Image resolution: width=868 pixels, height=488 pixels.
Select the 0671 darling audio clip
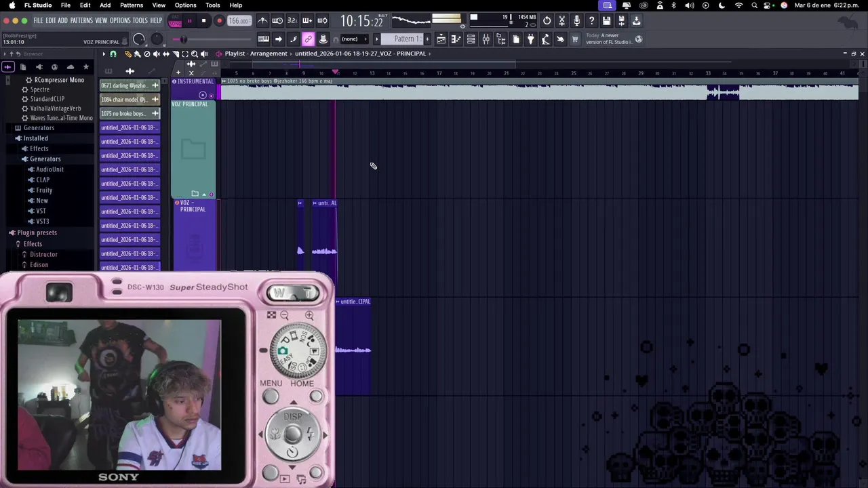pos(130,85)
